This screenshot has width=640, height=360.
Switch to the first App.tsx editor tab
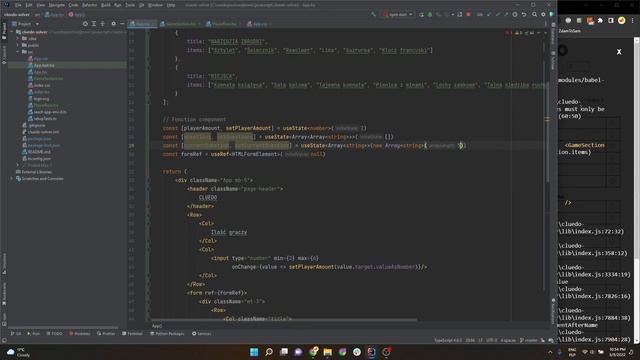coord(142,24)
